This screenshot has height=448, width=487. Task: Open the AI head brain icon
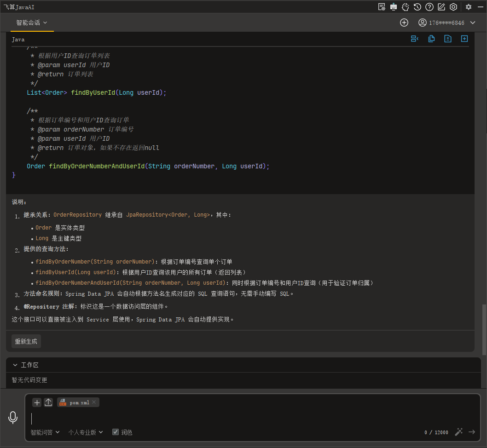pos(406,7)
